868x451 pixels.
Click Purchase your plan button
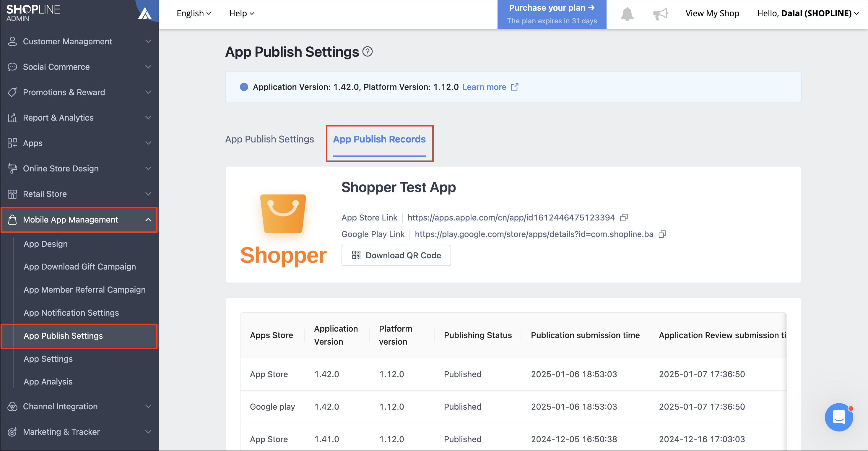(x=552, y=14)
